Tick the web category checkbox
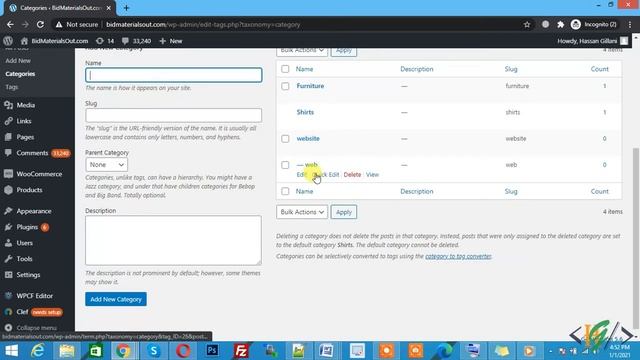This screenshot has height=360, width=640. coord(285,165)
